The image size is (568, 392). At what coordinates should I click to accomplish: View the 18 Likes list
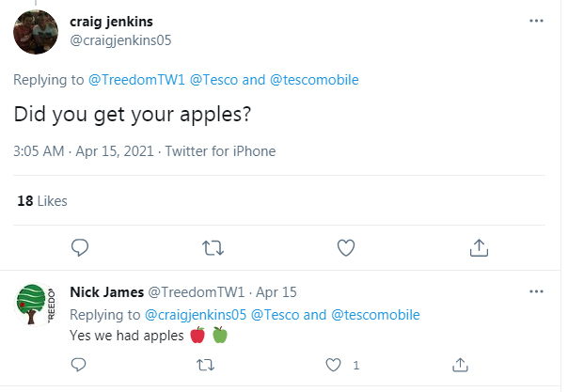pyautogui.click(x=42, y=200)
